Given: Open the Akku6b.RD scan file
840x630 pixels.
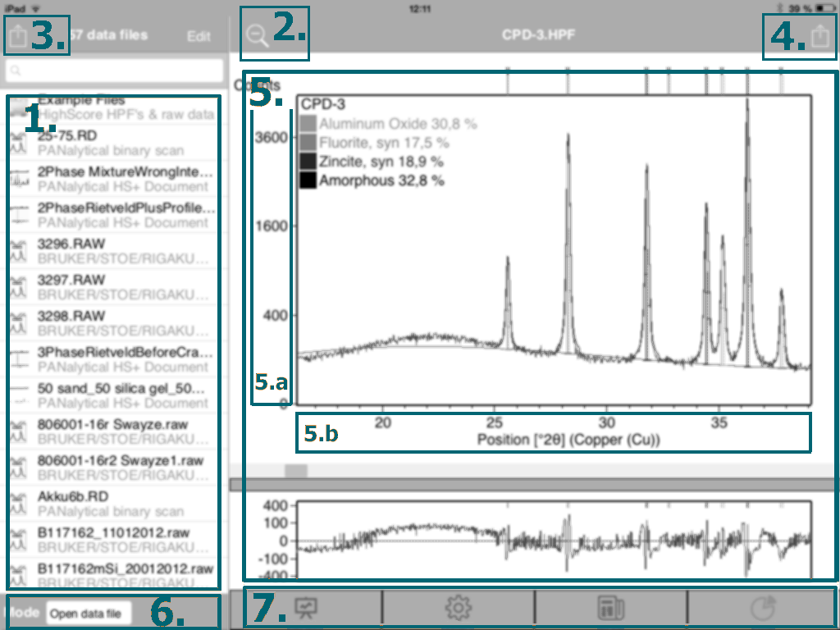Looking at the screenshot, I should [114, 503].
